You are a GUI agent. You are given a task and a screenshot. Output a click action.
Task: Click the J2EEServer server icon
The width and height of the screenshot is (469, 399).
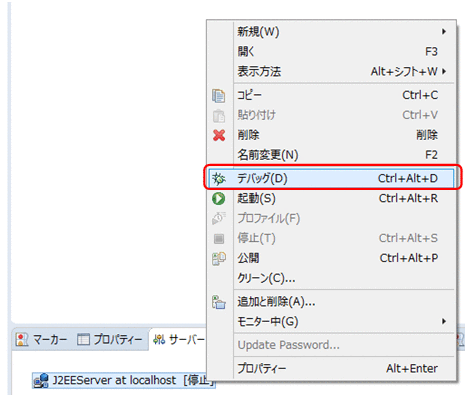coord(41,381)
